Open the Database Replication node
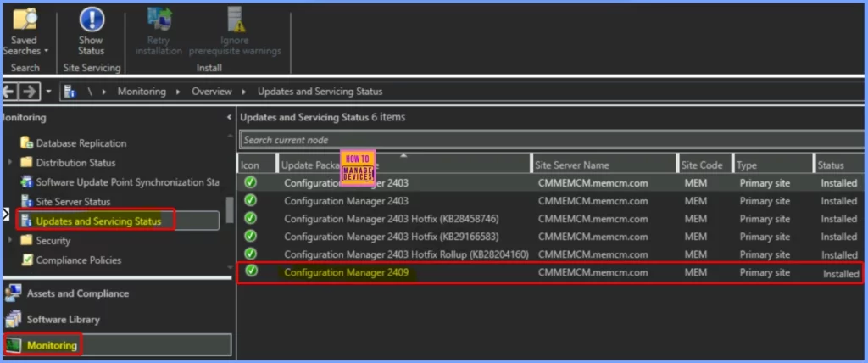 (81, 143)
